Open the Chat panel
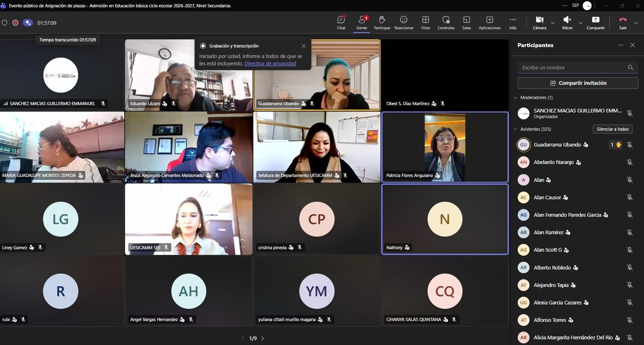Viewport: 644px width, 345px height. tap(341, 23)
